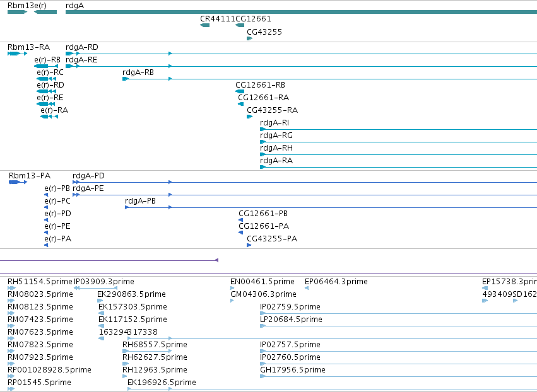Image resolution: width=537 pixels, height=392 pixels.
Task: Click the CG12661-RA transcript label
Action: click(263, 98)
